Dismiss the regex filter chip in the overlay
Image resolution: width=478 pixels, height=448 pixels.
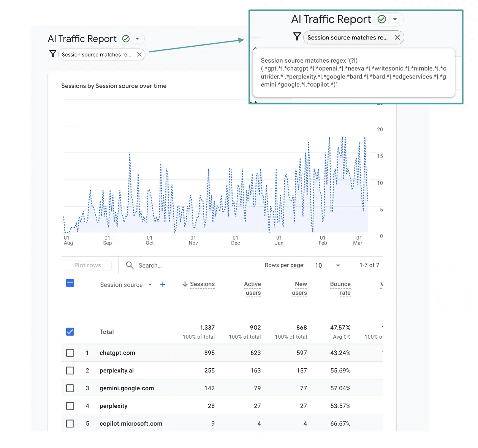coord(397,37)
